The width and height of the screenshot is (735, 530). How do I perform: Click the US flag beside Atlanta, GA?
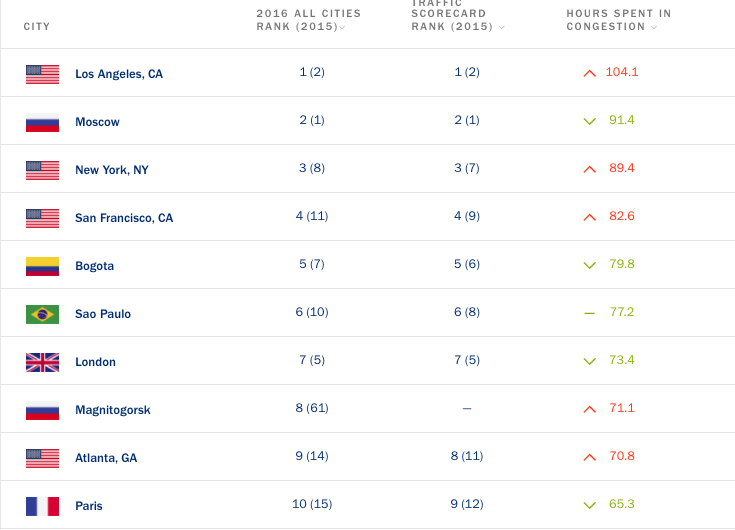[42, 458]
